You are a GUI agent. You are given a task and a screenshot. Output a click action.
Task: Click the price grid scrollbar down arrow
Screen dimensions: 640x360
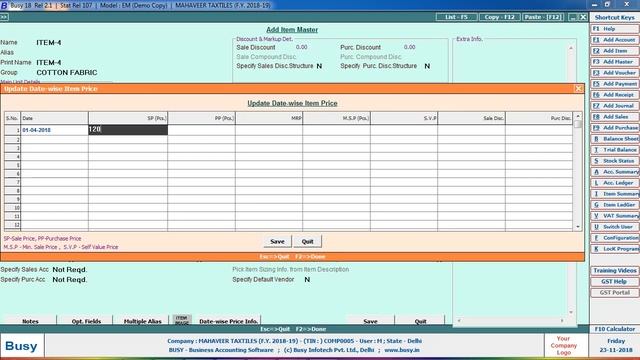pyautogui.click(x=578, y=227)
